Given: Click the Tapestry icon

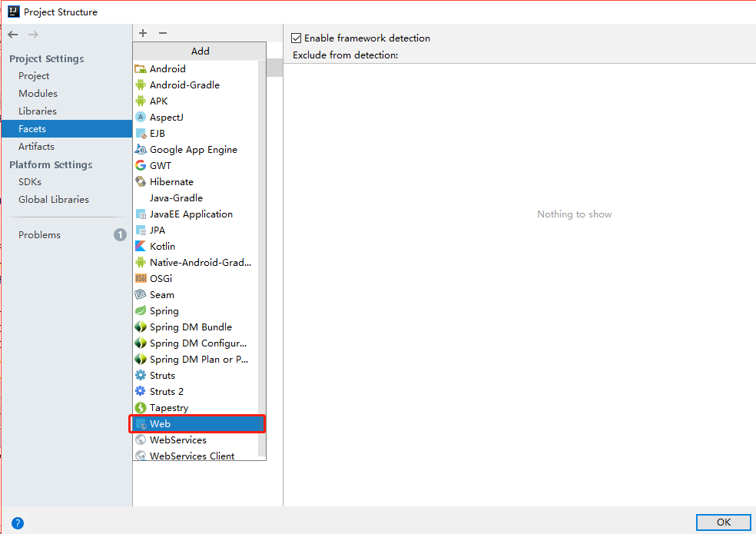Looking at the screenshot, I should coord(141,408).
